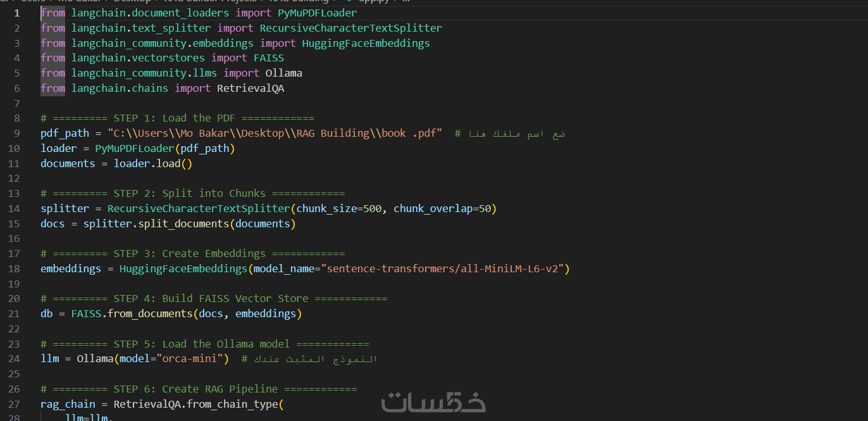Click "langchain.document_loaders" on line 1

(149, 13)
